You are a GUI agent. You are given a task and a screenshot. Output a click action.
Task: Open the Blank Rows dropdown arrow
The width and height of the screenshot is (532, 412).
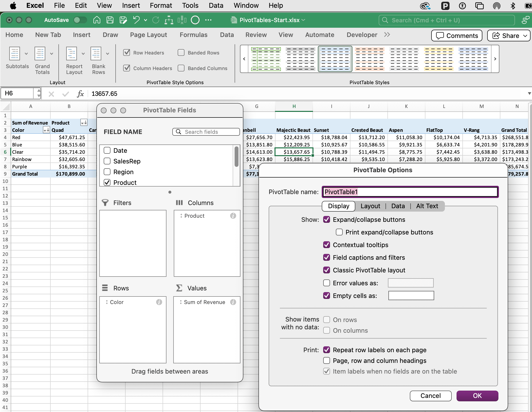pos(108,54)
